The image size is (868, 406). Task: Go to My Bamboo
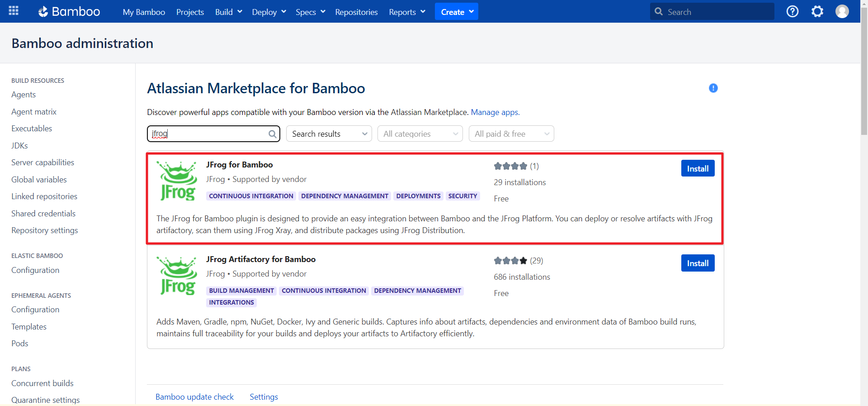point(144,12)
